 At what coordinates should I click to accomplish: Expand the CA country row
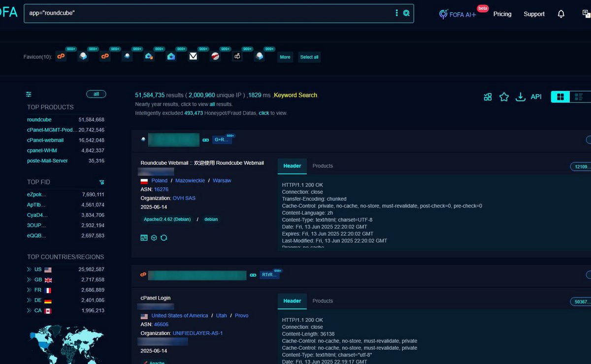pyautogui.click(x=30, y=311)
